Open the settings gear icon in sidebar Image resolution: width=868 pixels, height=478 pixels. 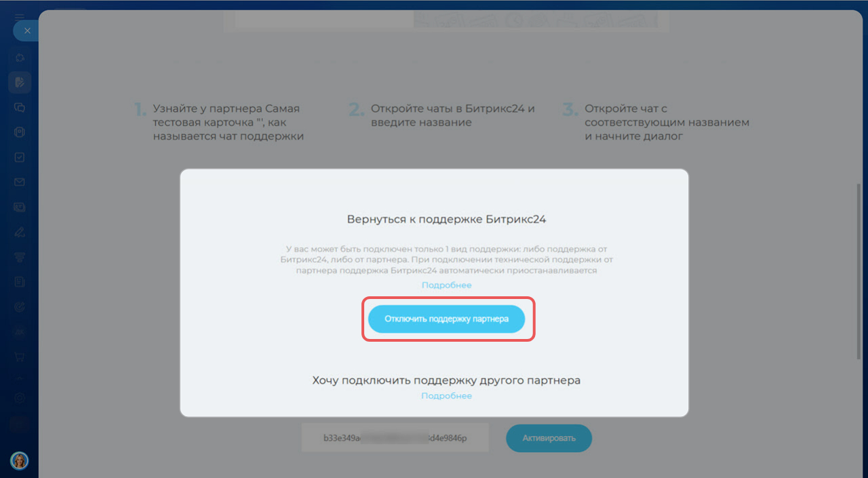click(20, 398)
